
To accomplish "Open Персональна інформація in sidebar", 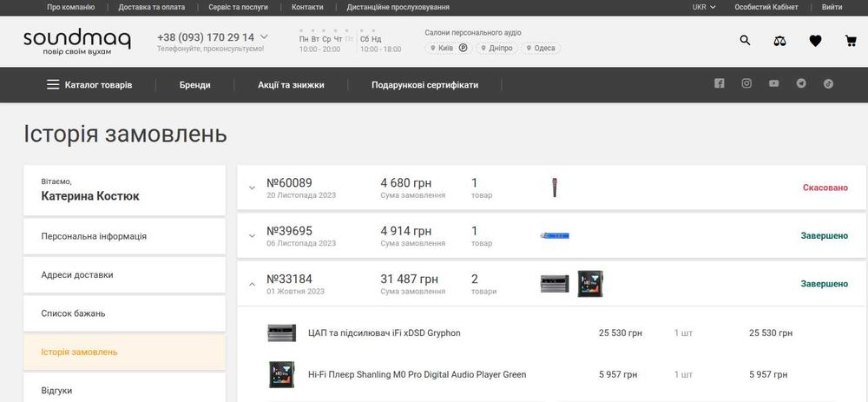I will pyautogui.click(x=124, y=236).
